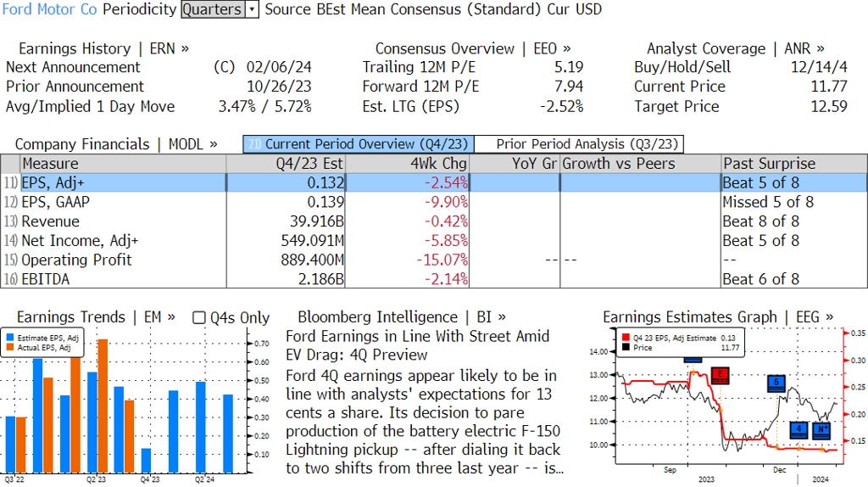Select the Revenue measure row

coord(434,221)
